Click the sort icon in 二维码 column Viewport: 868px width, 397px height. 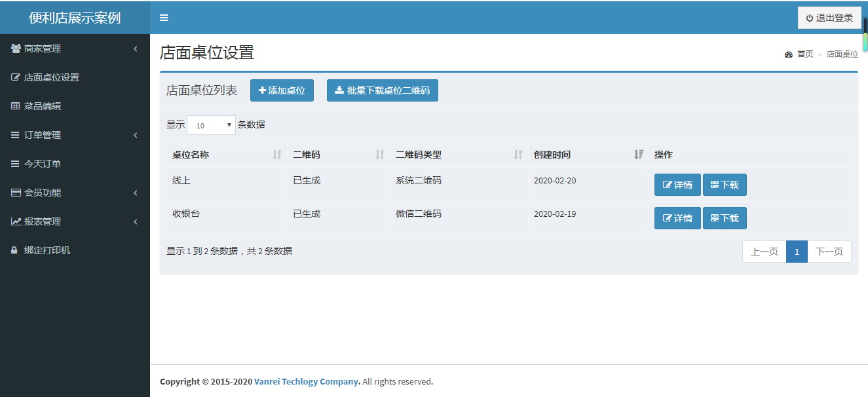(380, 155)
